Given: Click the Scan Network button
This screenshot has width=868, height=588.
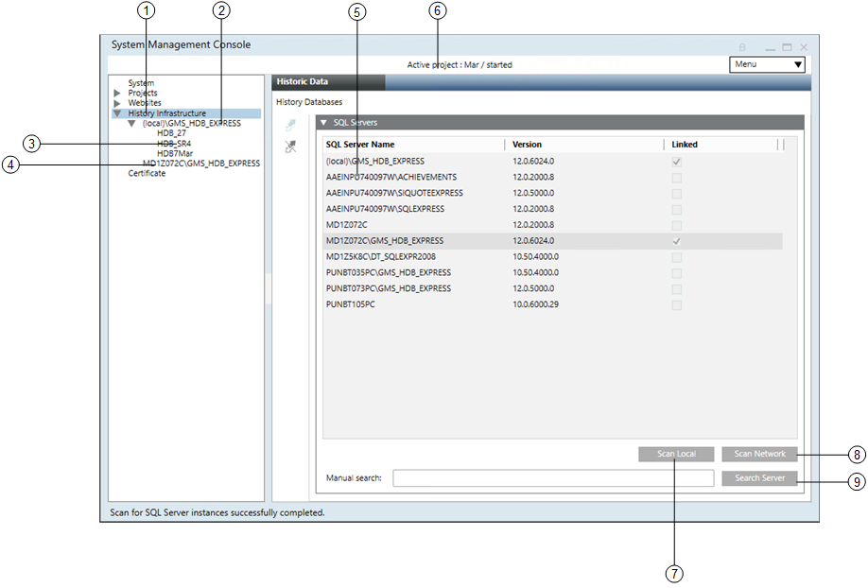Looking at the screenshot, I should [x=759, y=454].
